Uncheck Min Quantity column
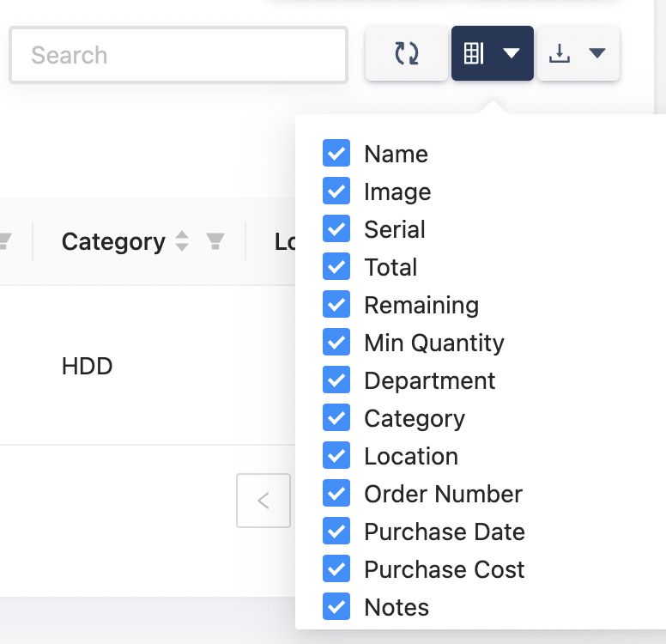This screenshot has height=644, width=666. [x=336, y=343]
